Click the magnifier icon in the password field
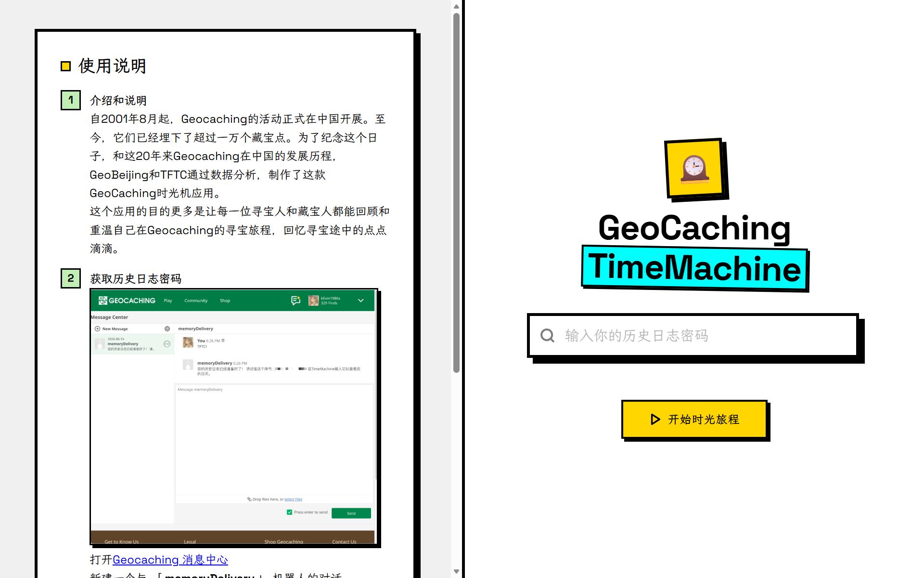This screenshot has width=924, height=578. [547, 335]
